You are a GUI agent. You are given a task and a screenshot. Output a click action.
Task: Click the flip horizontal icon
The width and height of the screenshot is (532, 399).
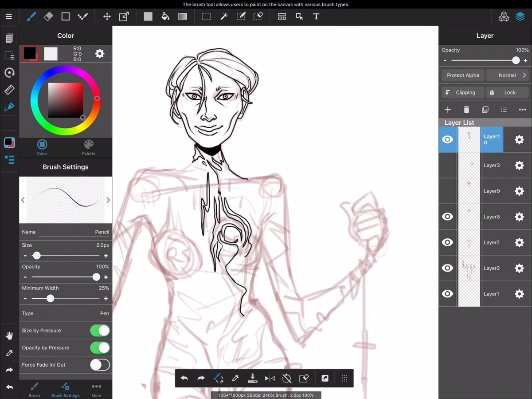[x=270, y=378]
